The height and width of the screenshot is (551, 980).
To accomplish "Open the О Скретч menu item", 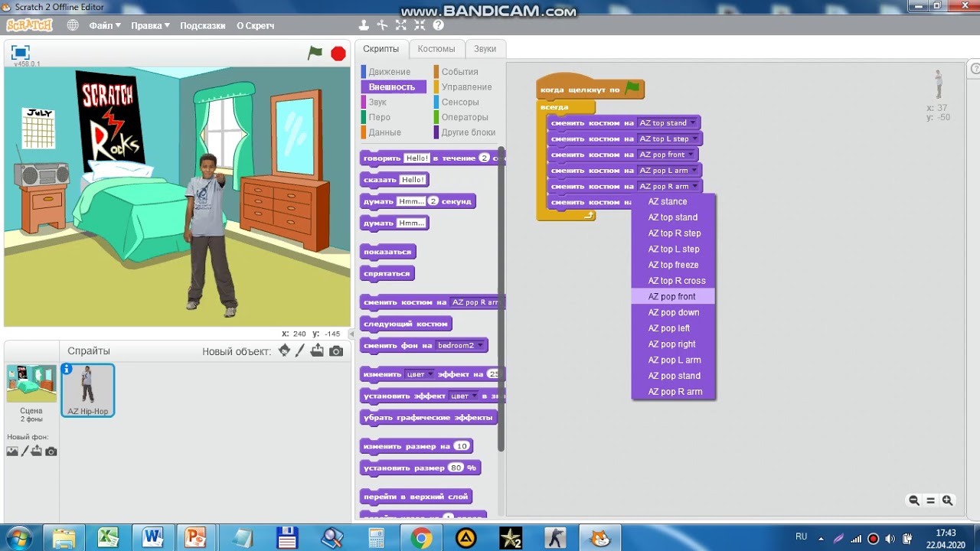I will [x=255, y=25].
